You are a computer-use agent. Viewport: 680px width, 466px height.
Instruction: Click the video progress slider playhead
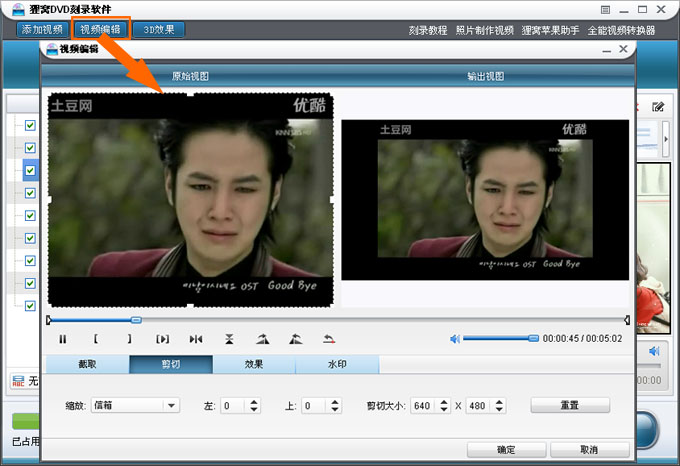136,320
